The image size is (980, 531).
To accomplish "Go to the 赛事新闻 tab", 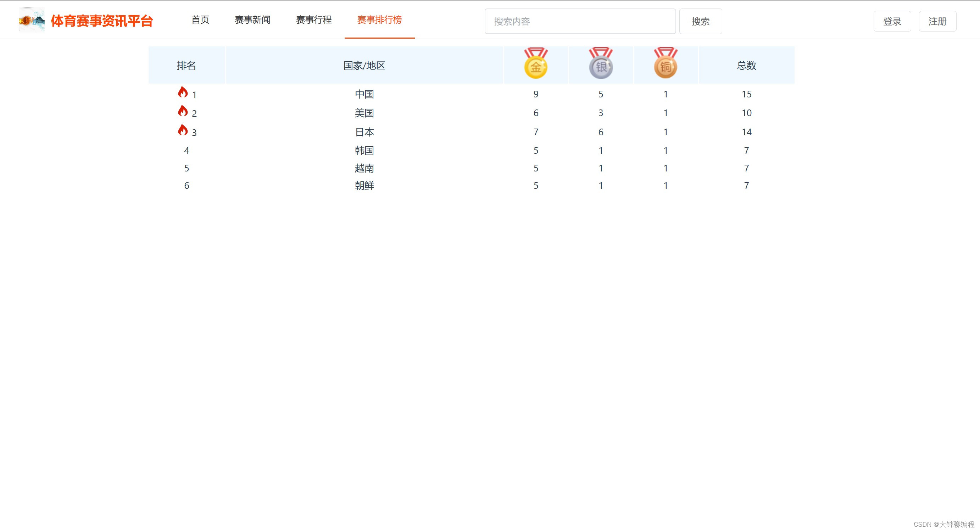I will pyautogui.click(x=252, y=20).
